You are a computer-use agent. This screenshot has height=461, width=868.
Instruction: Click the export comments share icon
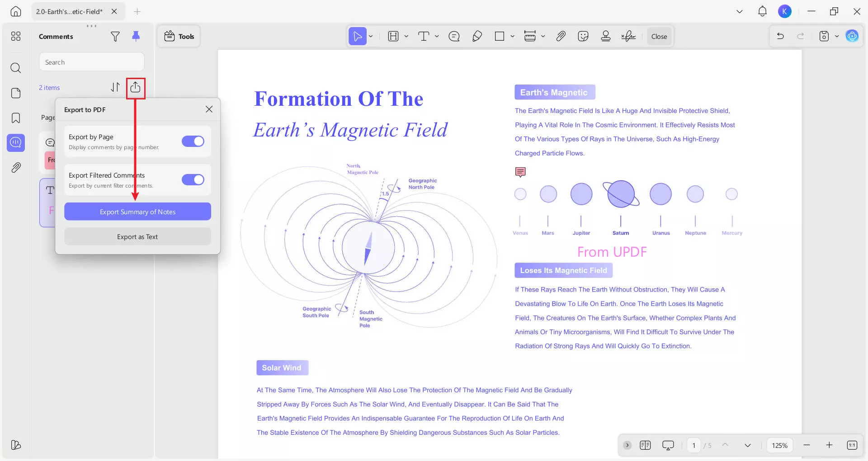[x=135, y=87]
